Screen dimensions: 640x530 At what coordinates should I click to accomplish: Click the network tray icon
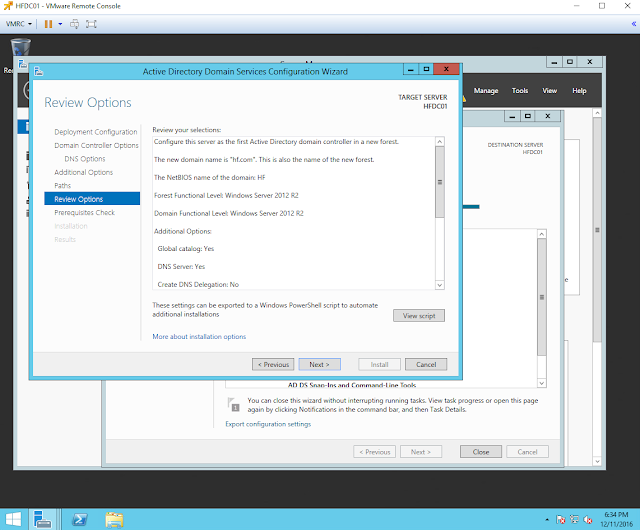click(574, 519)
